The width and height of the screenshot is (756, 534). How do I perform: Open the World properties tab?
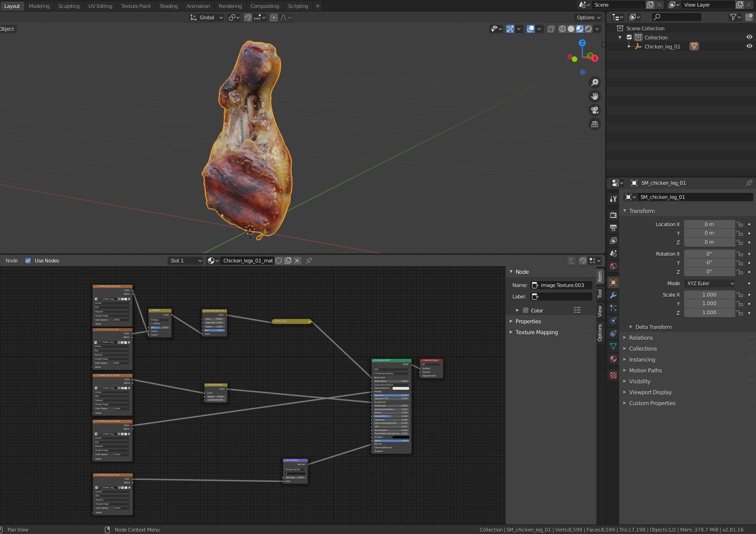613,267
